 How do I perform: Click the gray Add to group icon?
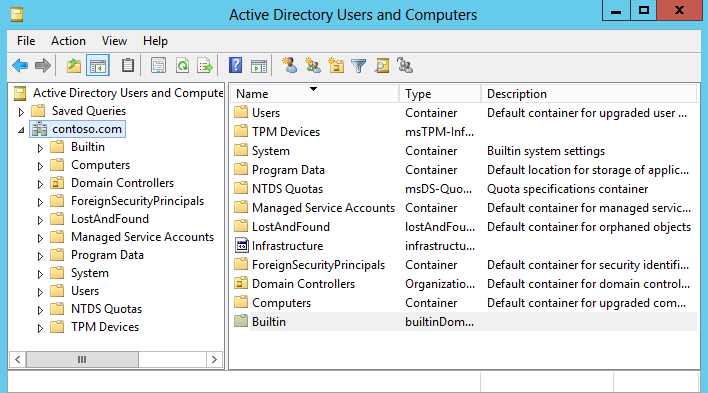(405, 66)
